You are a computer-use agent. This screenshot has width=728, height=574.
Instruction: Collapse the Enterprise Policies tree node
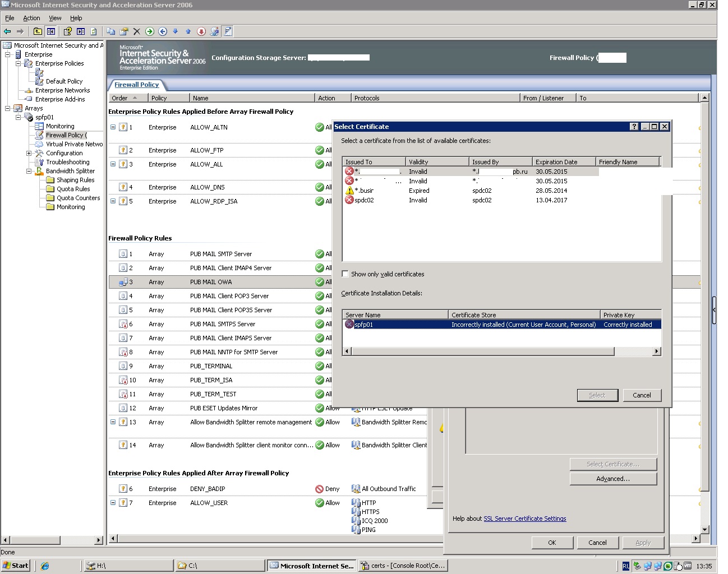19,63
